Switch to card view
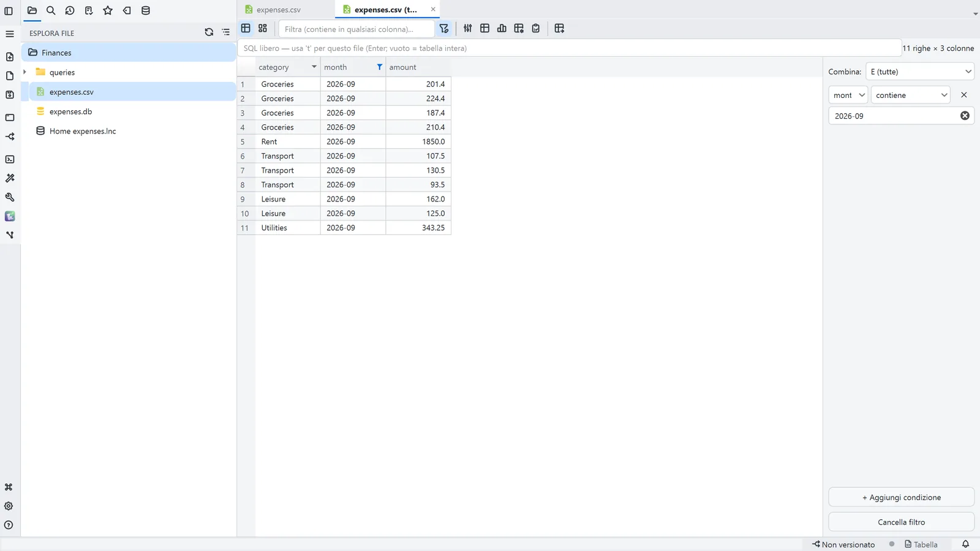This screenshot has width=980, height=551. pyautogui.click(x=263, y=28)
